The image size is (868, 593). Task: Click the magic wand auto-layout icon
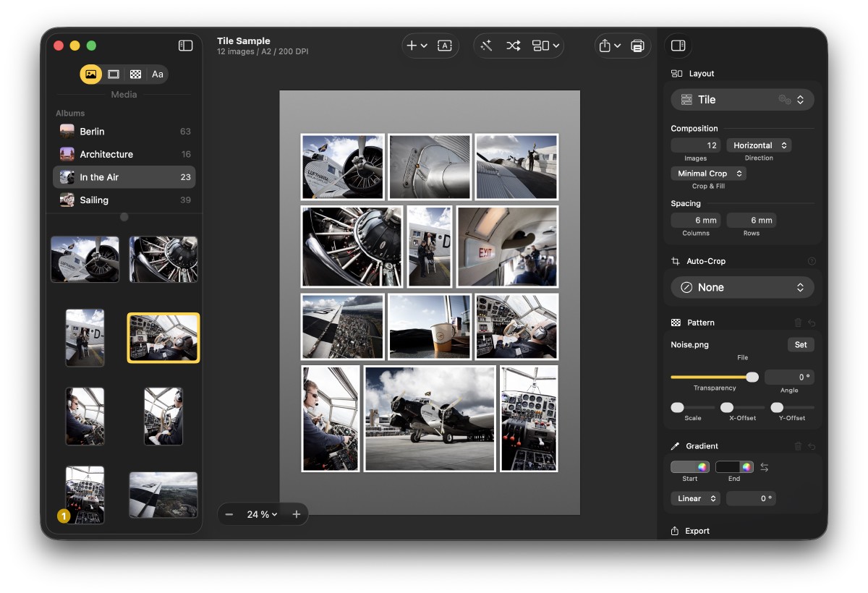(486, 46)
